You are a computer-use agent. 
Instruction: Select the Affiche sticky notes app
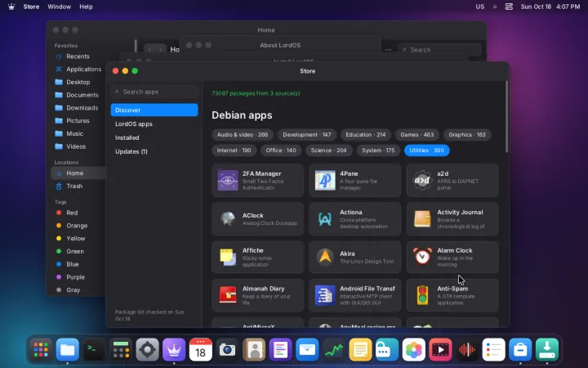click(257, 258)
